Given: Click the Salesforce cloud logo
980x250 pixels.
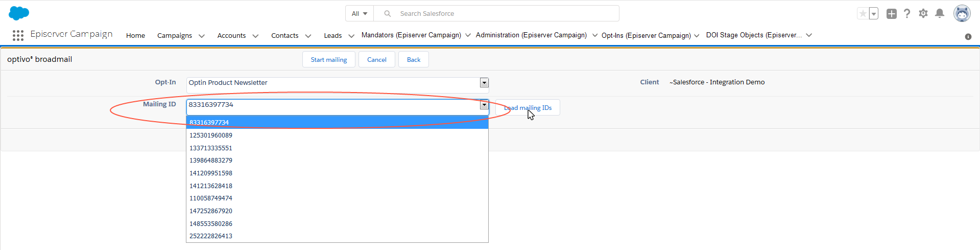Looking at the screenshot, I should point(19,13).
